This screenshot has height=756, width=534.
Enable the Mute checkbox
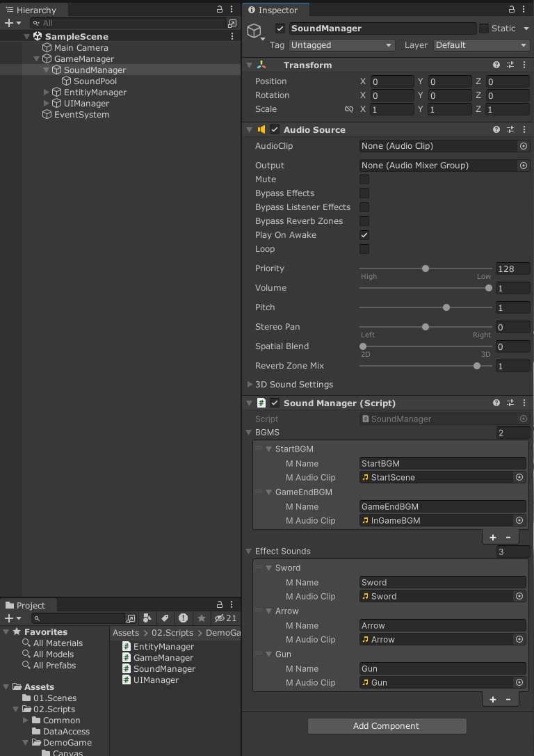tap(364, 179)
